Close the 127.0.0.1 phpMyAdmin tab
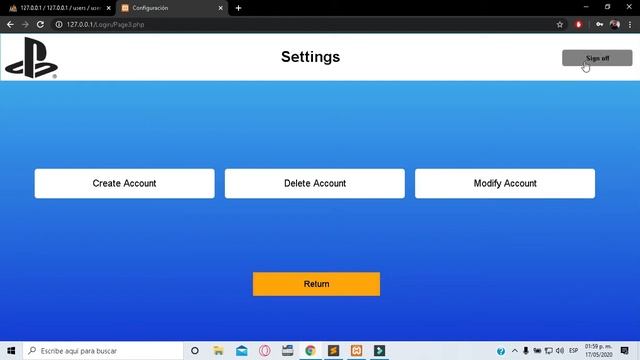 coord(109,8)
